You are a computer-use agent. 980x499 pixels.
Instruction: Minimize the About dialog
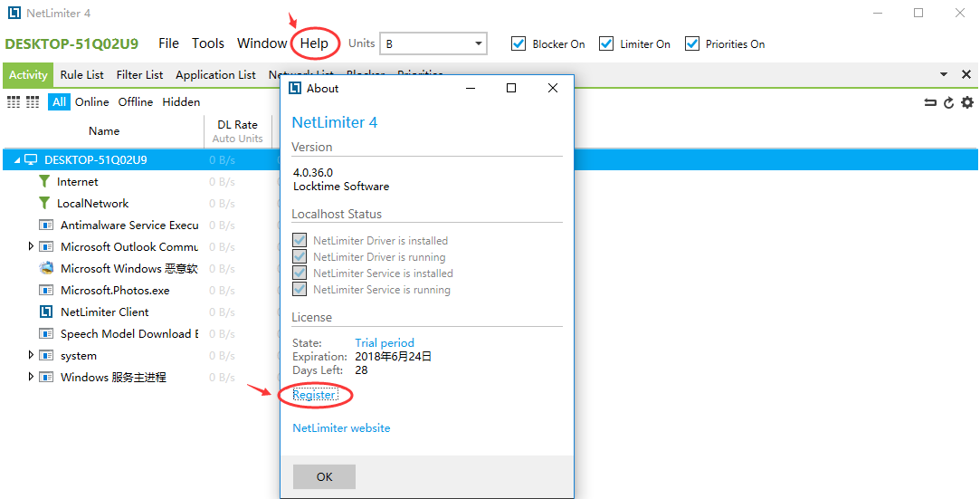(471, 88)
